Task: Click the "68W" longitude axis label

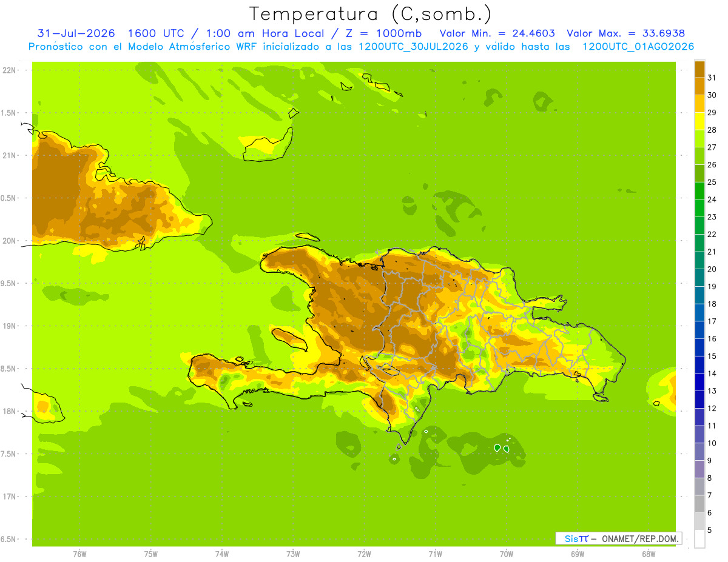Action: [x=649, y=554]
